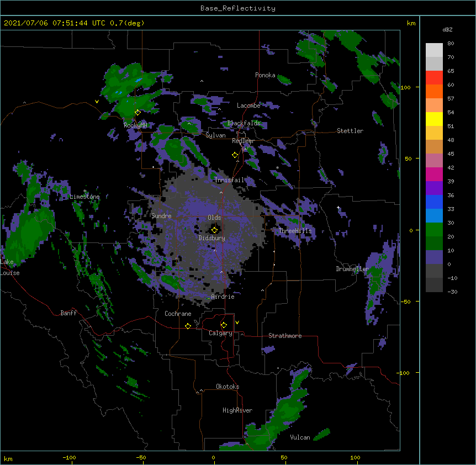
Task: Pick the magenta 42-39 dBZ legend swatch
Action: (434, 174)
